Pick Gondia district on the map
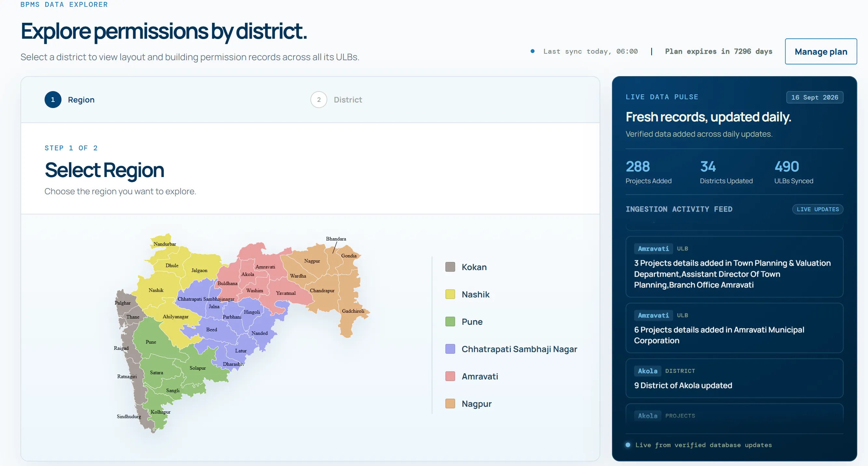The image size is (868, 466). tap(349, 256)
